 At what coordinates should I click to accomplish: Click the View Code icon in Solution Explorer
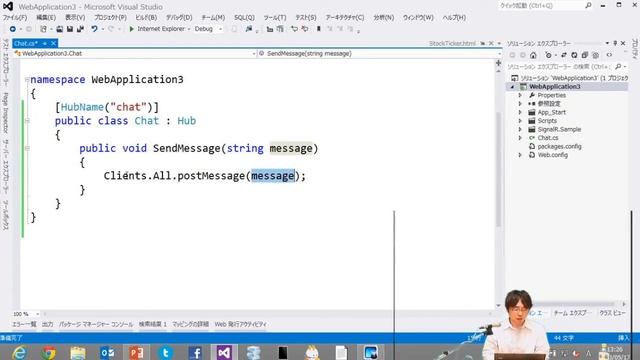pyautogui.click(x=609, y=55)
